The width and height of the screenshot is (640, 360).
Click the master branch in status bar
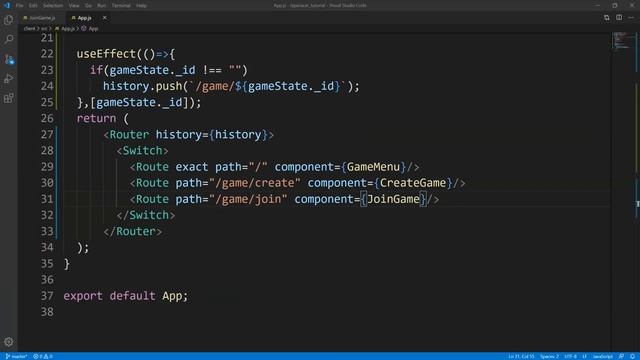point(16,356)
